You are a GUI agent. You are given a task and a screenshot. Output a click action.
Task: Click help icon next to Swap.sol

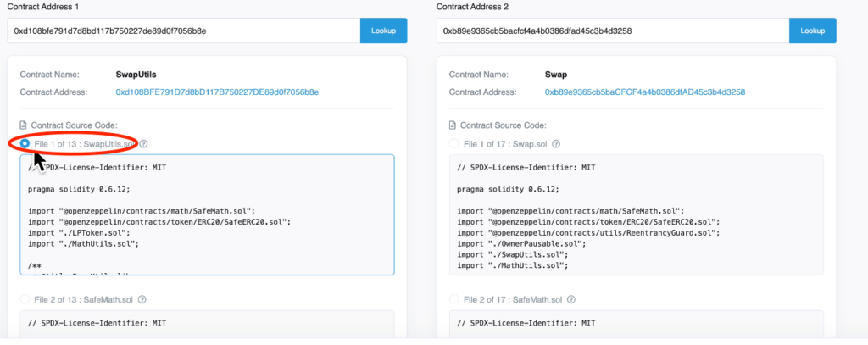coord(556,144)
